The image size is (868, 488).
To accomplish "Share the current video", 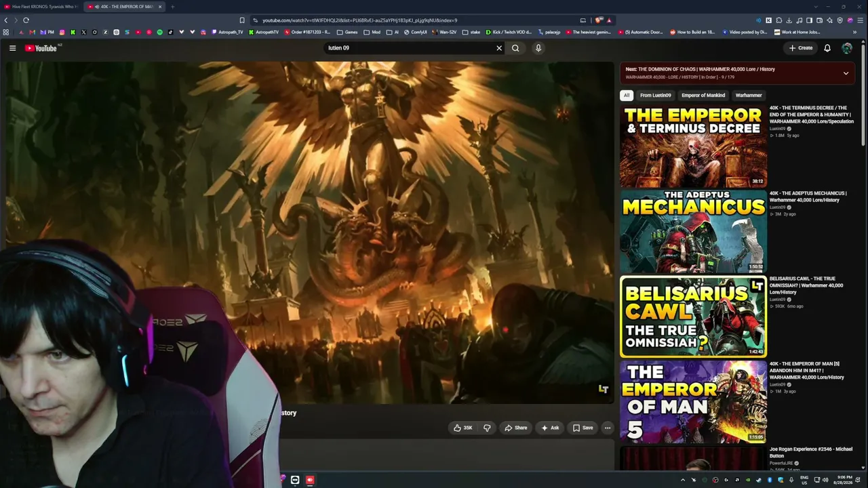I will click(x=515, y=428).
